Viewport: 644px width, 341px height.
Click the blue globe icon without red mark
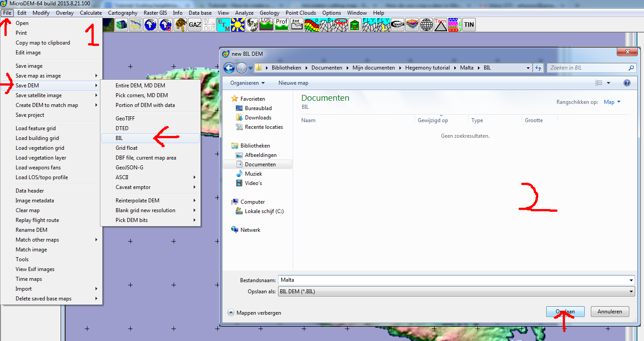pos(150,25)
